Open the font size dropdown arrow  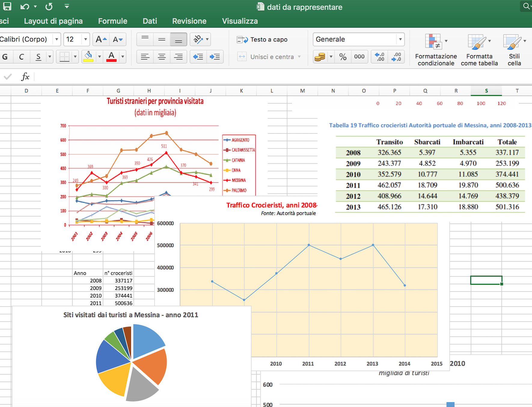pyautogui.click(x=86, y=39)
